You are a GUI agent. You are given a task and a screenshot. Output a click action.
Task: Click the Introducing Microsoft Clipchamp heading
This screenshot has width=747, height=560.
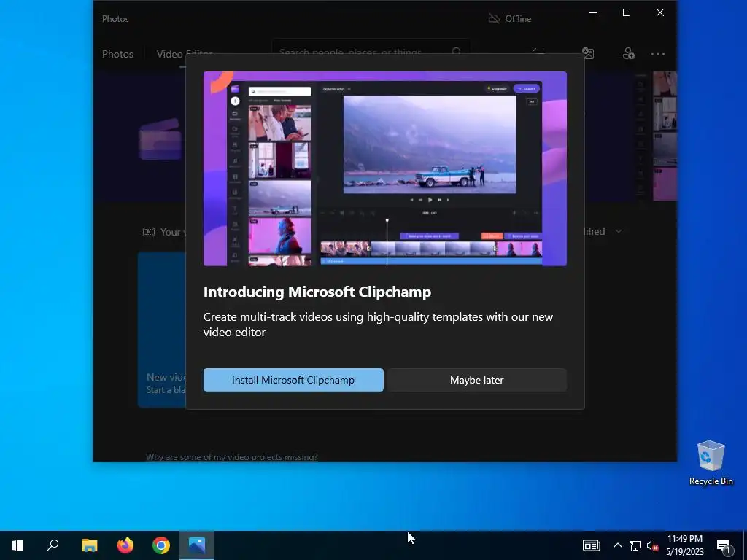(x=317, y=292)
